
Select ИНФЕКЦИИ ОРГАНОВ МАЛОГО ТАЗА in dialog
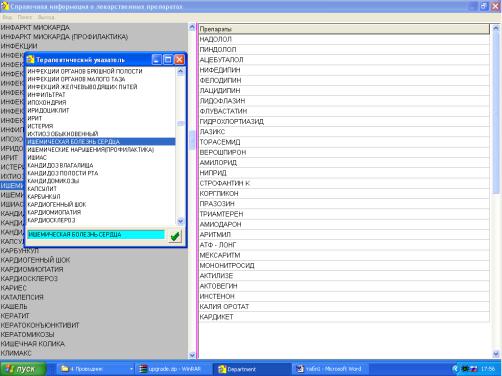[101, 79]
